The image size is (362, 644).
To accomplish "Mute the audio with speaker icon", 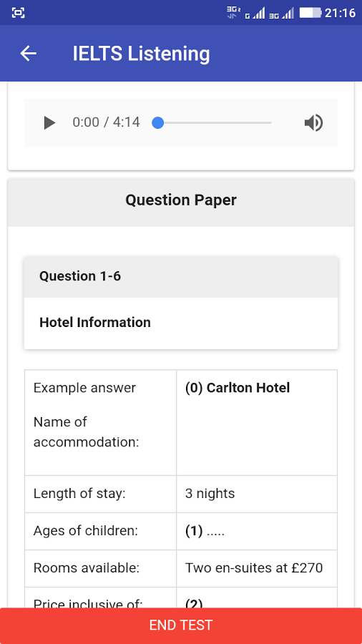I will 313,123.
